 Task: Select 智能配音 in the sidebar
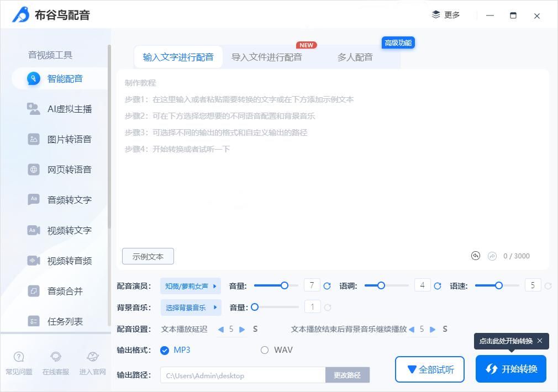(x=60, y=78)
